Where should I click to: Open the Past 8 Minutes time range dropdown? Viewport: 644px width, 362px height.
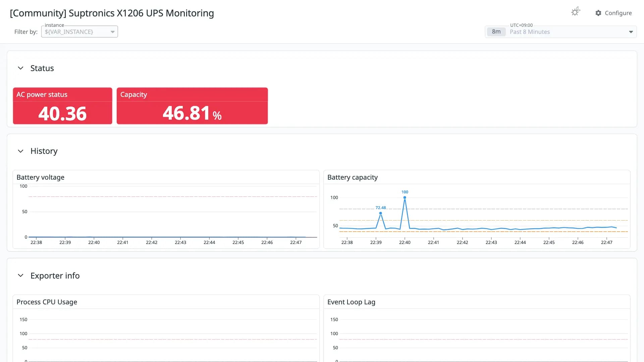[x=561, y=32]
